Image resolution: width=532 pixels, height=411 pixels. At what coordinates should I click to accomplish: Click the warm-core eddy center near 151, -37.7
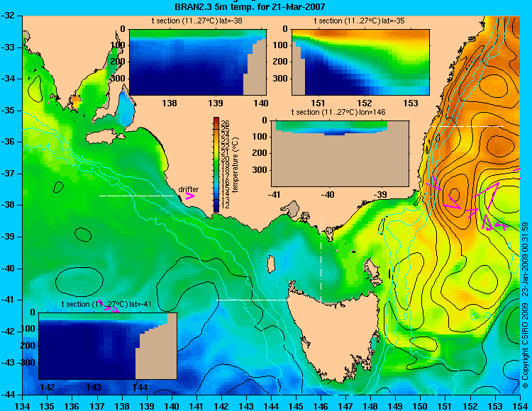coord(454,195)
